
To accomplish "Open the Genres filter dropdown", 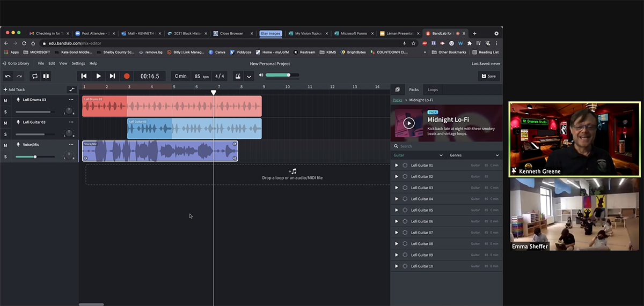I will pyautogui.click(x=474, y=155).
